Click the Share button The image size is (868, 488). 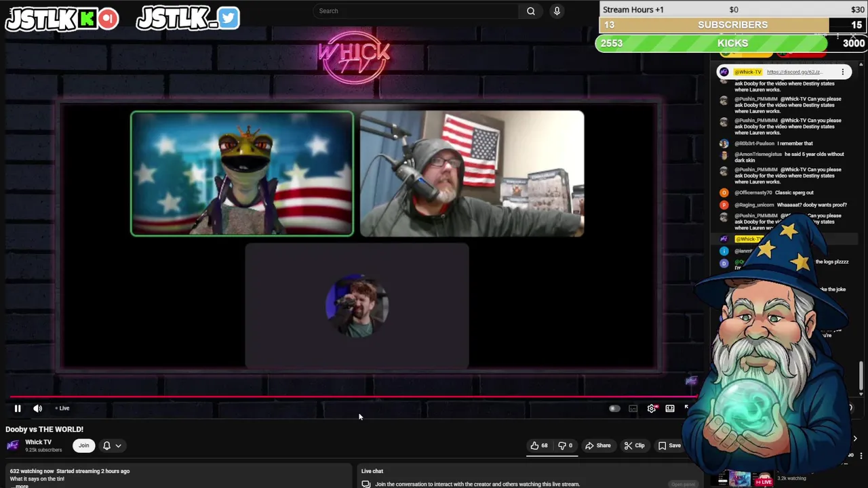click(x=598, y=445)
